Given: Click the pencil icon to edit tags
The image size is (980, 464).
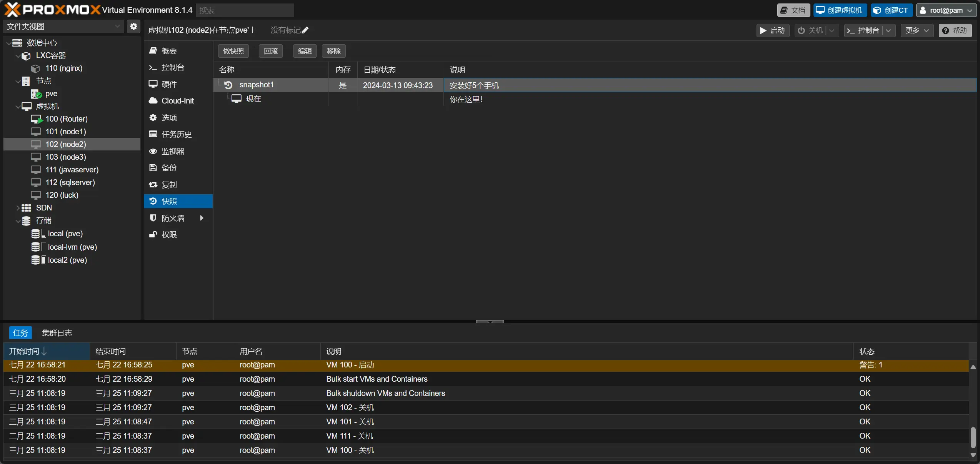Looking at the screenshot, I should (305, 30).
